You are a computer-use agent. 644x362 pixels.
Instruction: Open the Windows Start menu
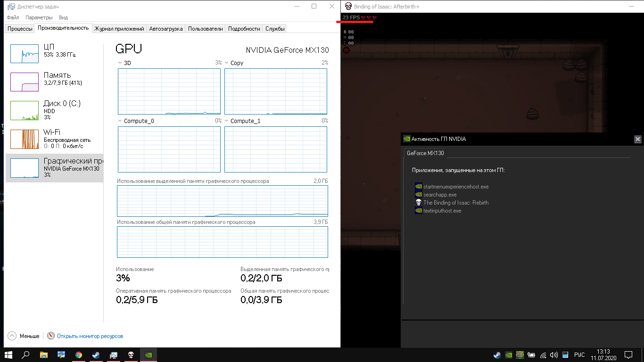click(8, 355)
